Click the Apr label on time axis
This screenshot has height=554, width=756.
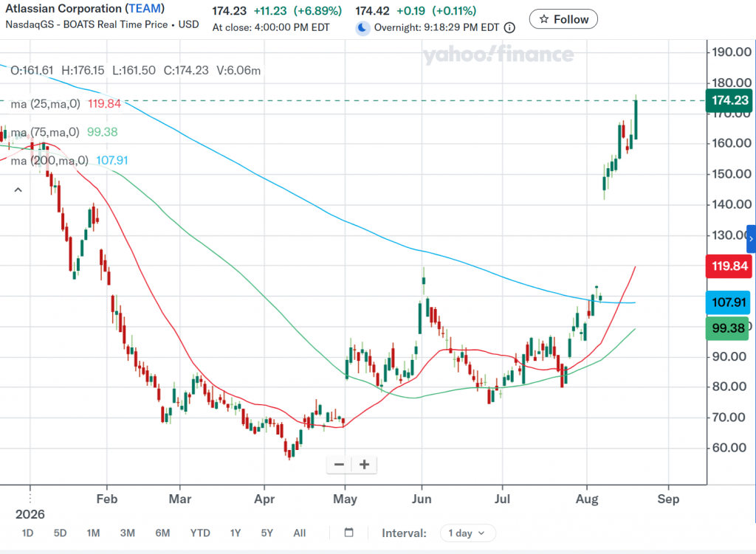[x=264, y=499]
